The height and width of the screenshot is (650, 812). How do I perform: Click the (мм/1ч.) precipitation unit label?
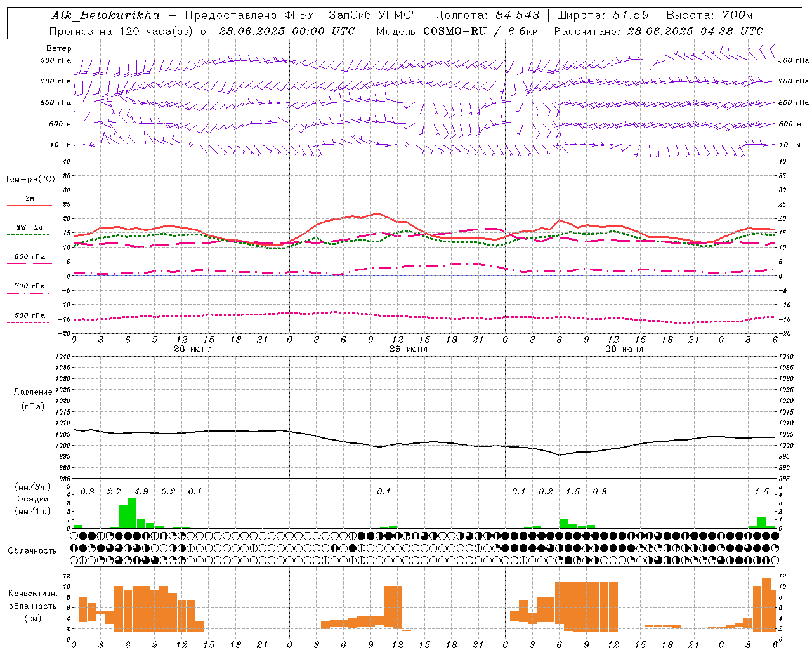point(32,511)
